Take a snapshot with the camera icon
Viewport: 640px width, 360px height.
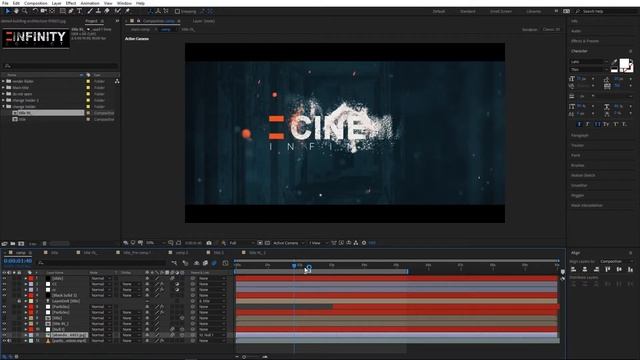pos(209,243)
